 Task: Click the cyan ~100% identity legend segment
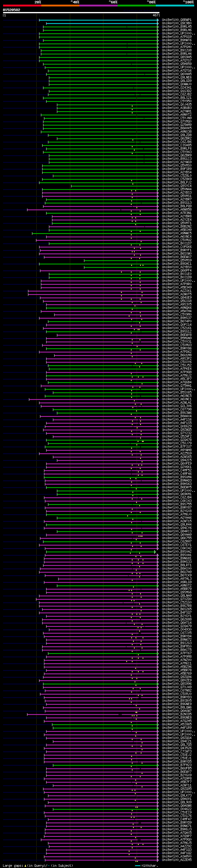point(175,6)
